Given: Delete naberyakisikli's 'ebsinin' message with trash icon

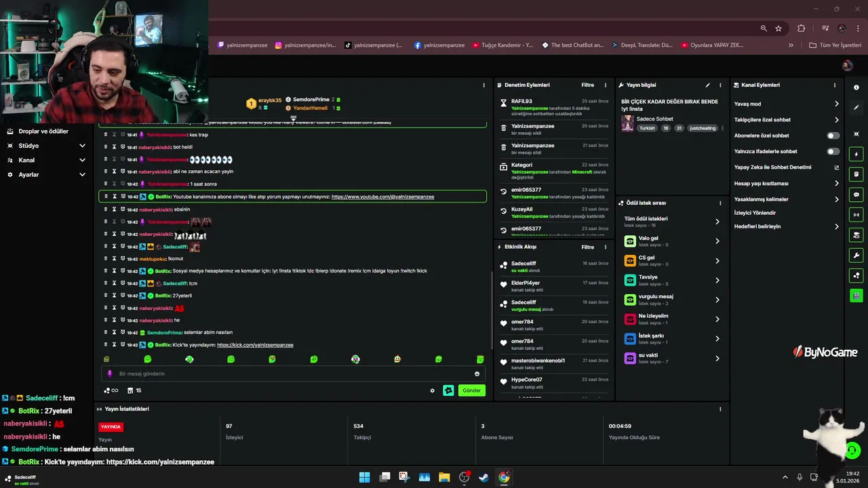Looking at the screenshot, I should 106,209.
